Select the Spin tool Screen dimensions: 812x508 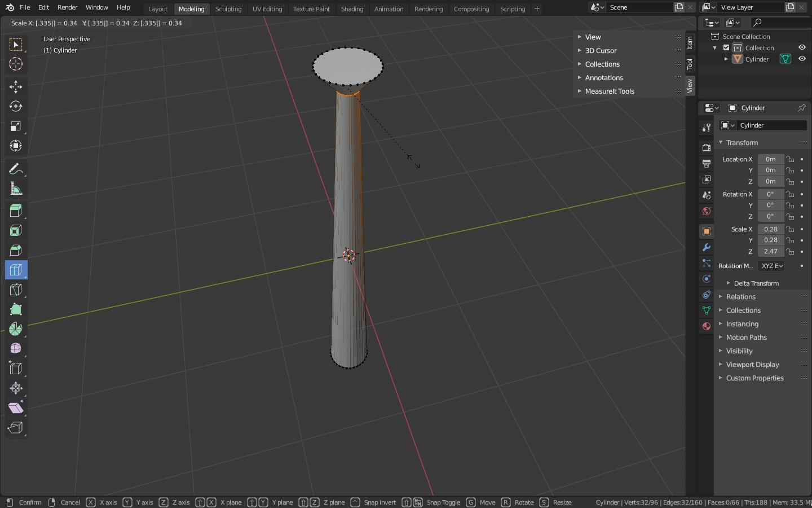(16, 329)
